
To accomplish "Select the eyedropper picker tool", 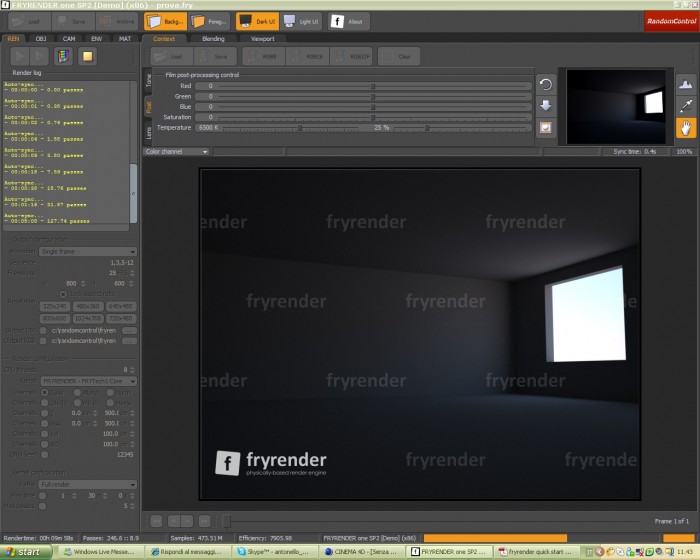I will click(x=686, y=106).
